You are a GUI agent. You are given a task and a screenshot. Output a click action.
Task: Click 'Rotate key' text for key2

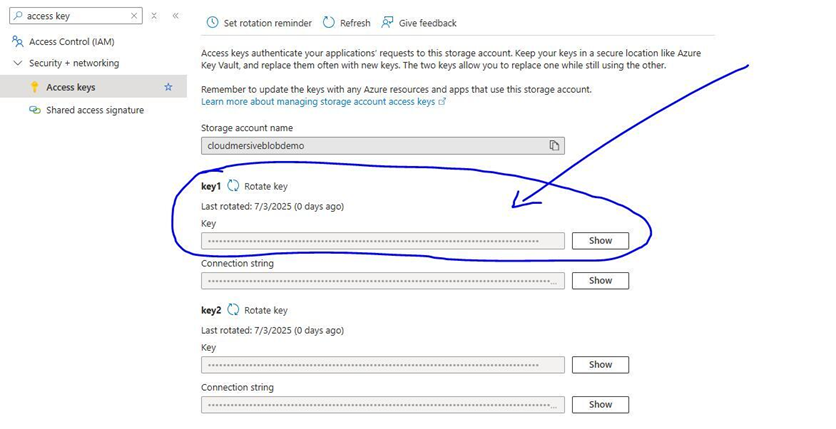(266, 310)
